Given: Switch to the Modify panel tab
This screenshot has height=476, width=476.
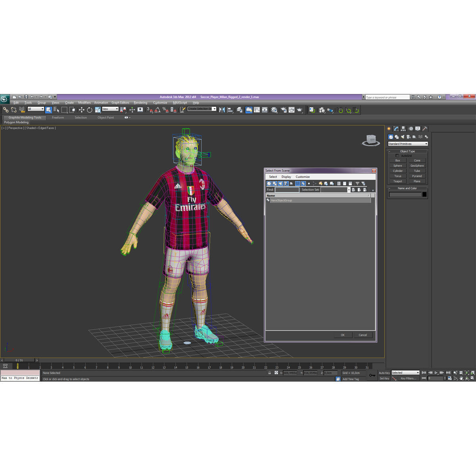Looking at the screenshot, I should (x=396, y=129).
